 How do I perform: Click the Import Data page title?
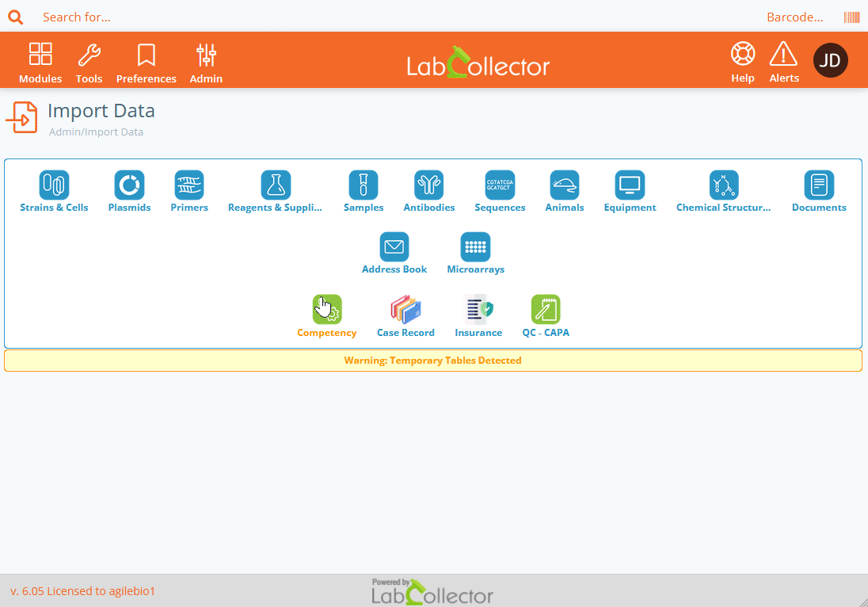101,111
